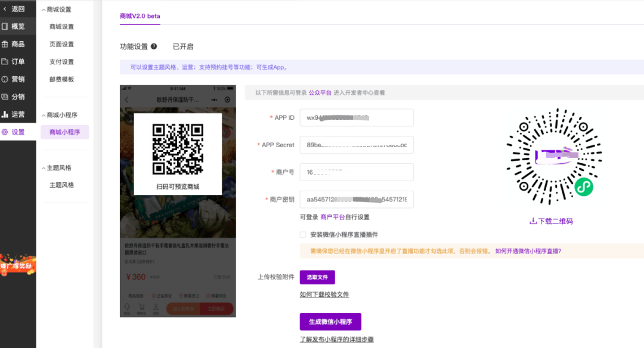The image size is (644, 348).
Task: Click the preview QR code in phone mockup
Action: tap(178, 149)
